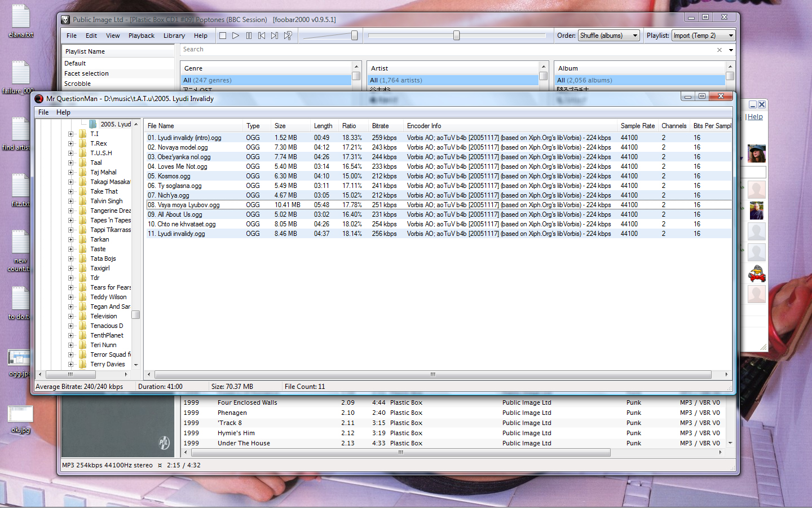Expand the Taj Mahal folder node
Viewport: 812px width, 508px height.
(70, 173)
